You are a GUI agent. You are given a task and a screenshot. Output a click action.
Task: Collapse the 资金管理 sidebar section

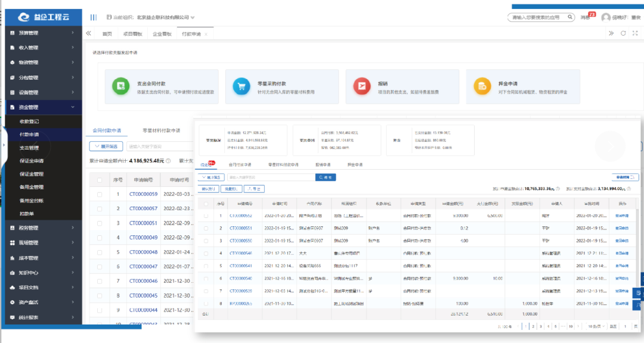coord(44,107)
